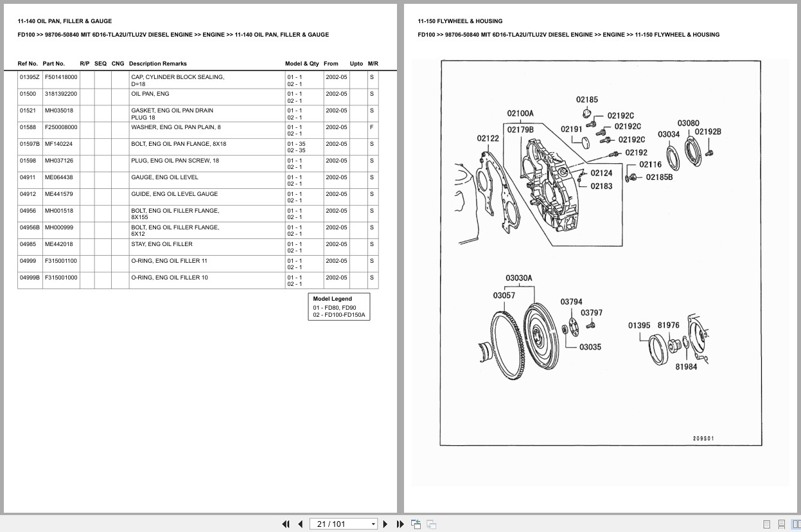
Task: Click the '11-150 FLYWHEEL & HOUSING' page title
Action: [460, 21]
